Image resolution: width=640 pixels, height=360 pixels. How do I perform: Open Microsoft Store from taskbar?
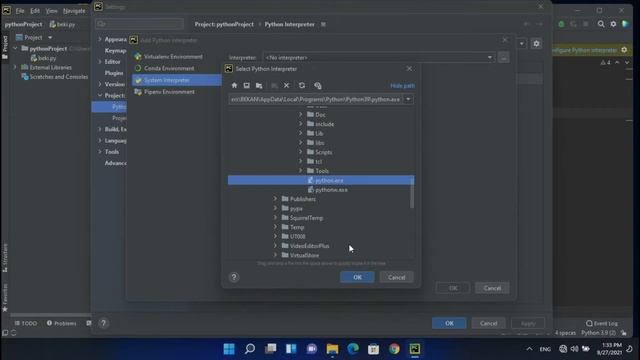[373, 349]
